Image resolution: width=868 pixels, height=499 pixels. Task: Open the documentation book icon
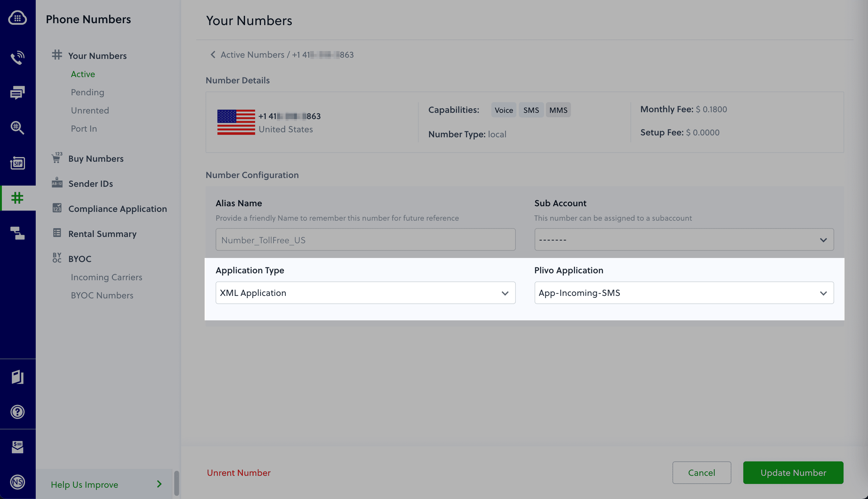(18, 377)
